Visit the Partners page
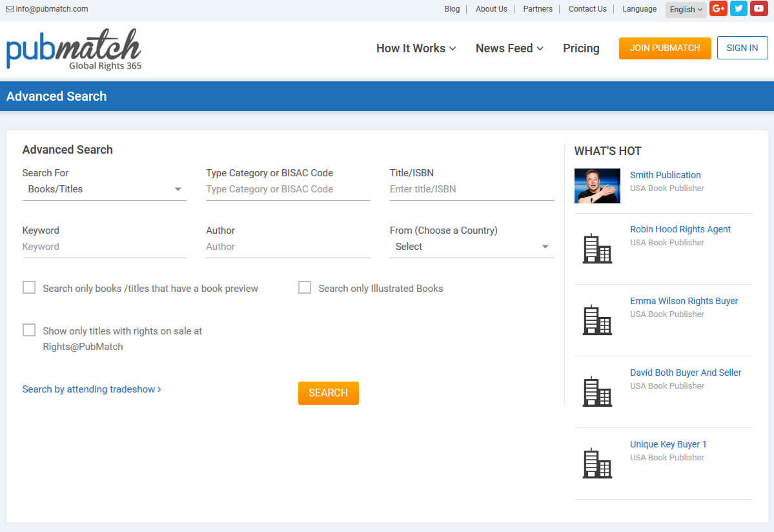This screenshot has height=532, width=774. [538, 9]
